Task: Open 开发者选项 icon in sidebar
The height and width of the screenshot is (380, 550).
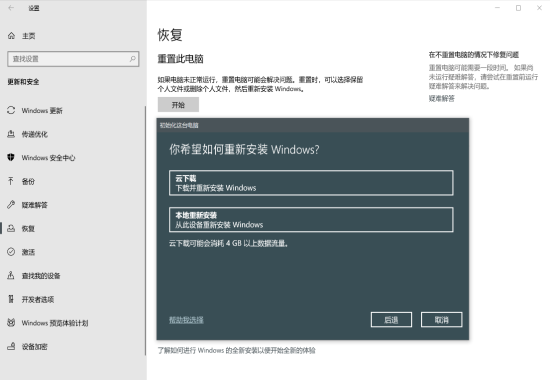Action: [x=11, y=299]
